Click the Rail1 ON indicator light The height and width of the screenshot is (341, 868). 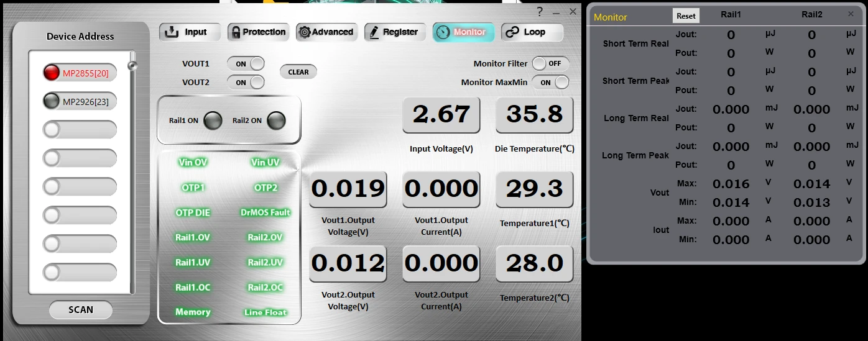[213, 120]
